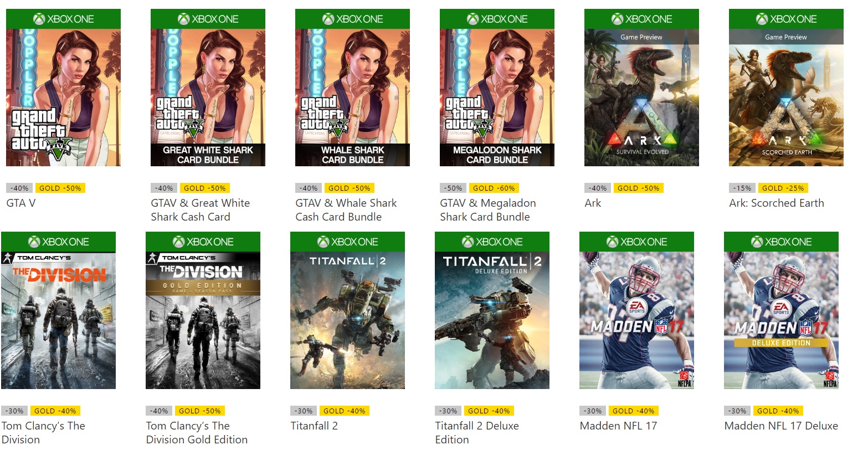Click the "Titanfall 2 Deluxe Edition" title

pos(476,433)
